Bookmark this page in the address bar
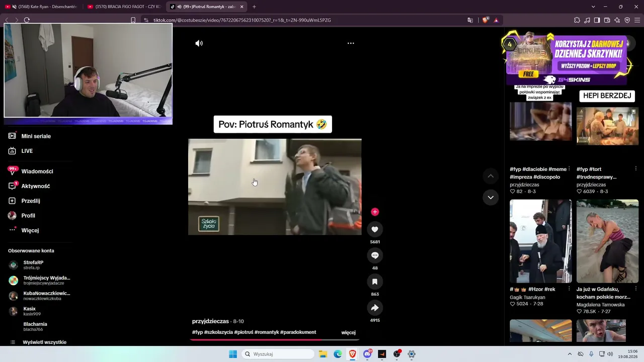Viewport: 644px width, 362px height. click(x=133, y=20)
